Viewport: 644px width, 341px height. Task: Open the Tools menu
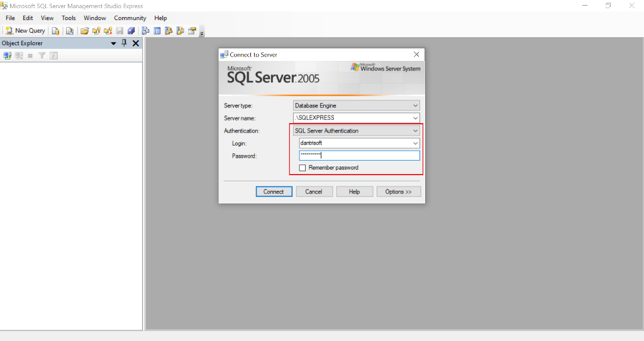coord(69,18)
